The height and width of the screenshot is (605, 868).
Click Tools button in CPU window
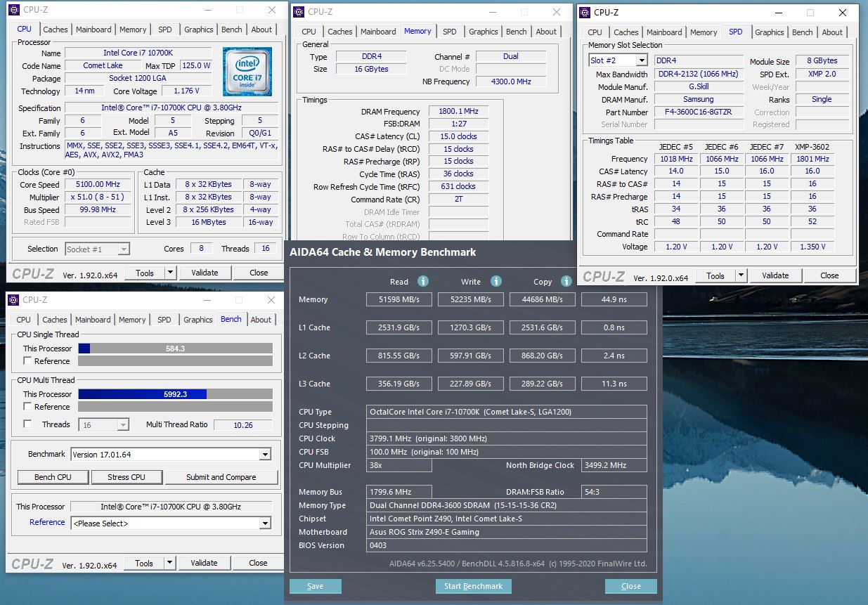145,273
